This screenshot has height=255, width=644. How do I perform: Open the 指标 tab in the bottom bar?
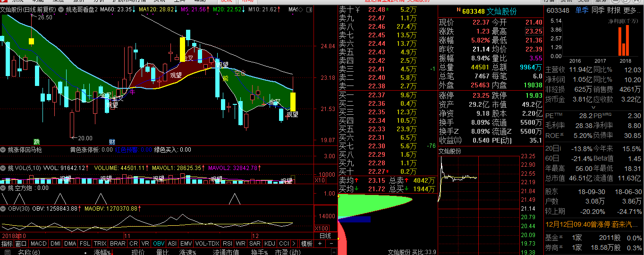click(x=7, y=244)
